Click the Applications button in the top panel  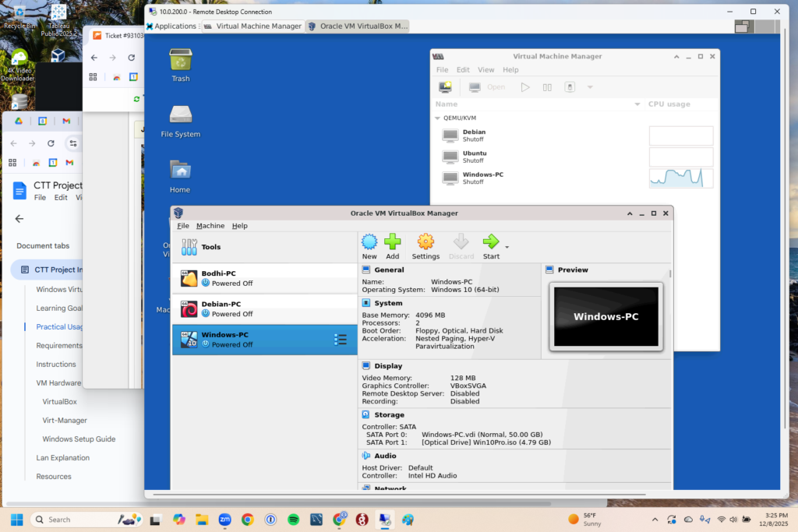click(171, 26)
